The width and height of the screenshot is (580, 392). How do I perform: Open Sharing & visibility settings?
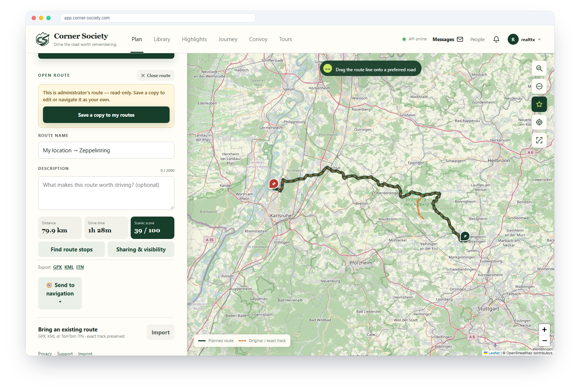(x=141, y=250)
